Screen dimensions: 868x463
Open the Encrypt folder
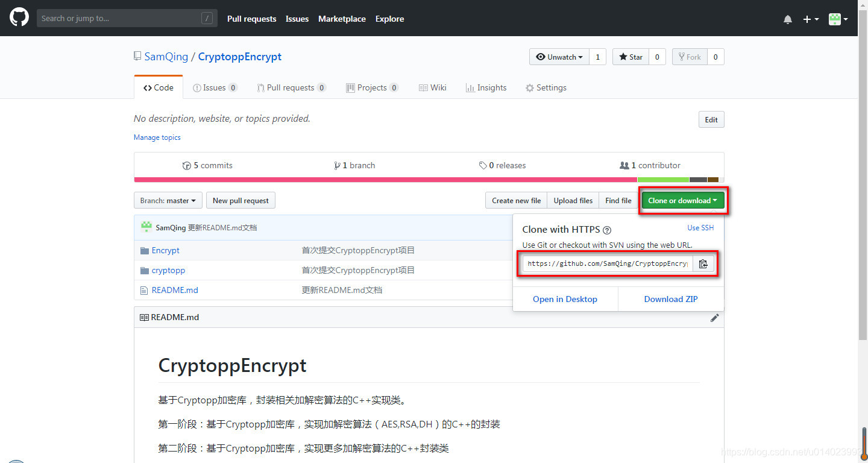[x=166, y=250]
